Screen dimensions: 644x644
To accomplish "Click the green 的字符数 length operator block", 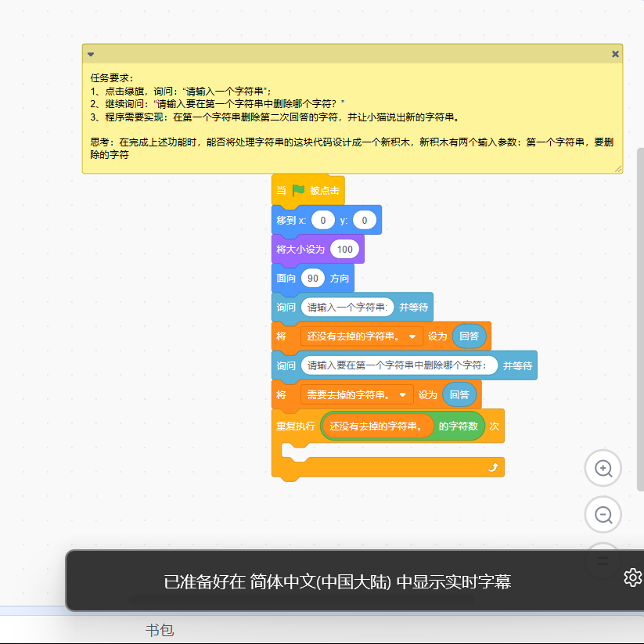I will pyautogui.click(x=459, y=426).
